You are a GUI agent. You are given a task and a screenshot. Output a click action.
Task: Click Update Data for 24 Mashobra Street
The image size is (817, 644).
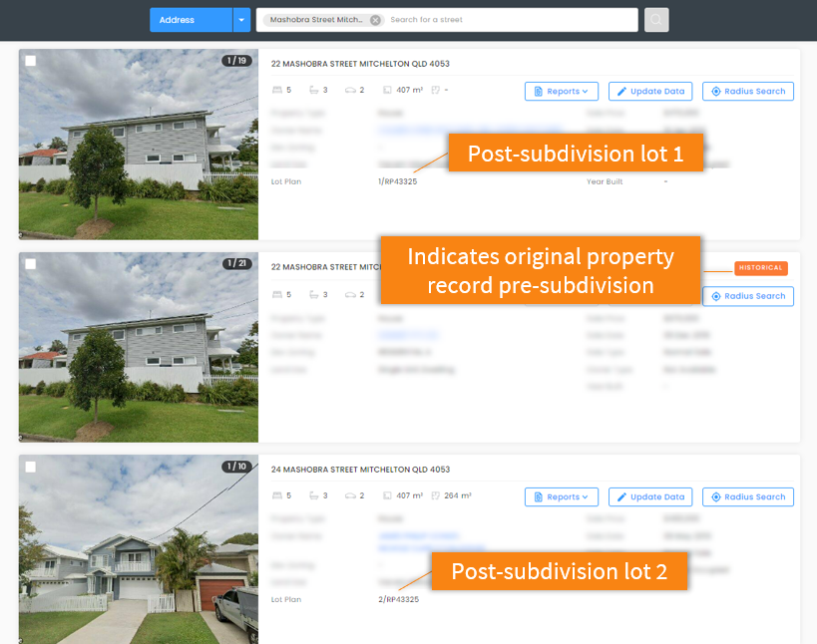coord(650,496)
